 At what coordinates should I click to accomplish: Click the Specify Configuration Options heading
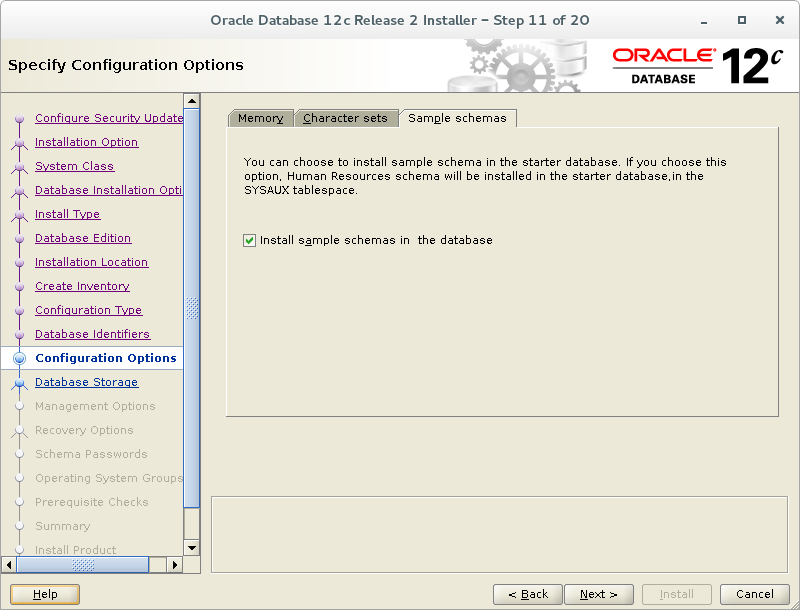pyautogui.click(x=126, y=65)
